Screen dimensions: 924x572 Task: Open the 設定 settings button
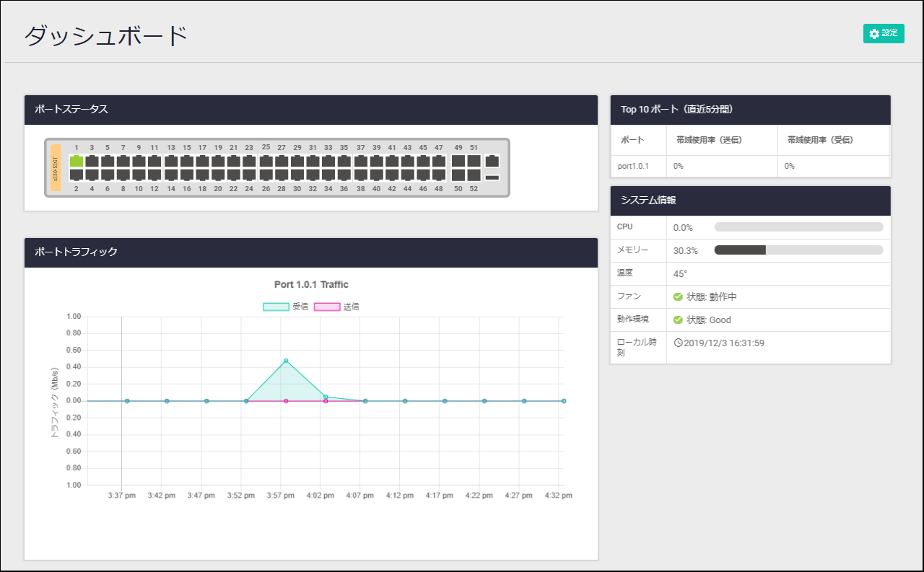(884, 34)
